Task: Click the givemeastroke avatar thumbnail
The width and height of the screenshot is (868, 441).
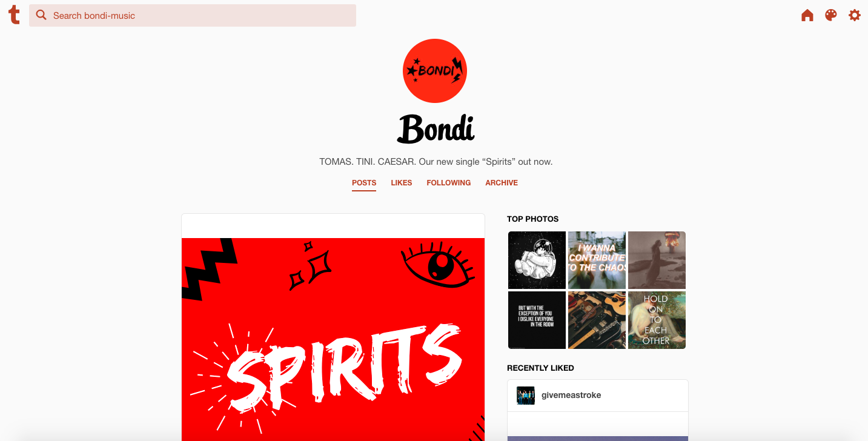Action: (526, 395)
